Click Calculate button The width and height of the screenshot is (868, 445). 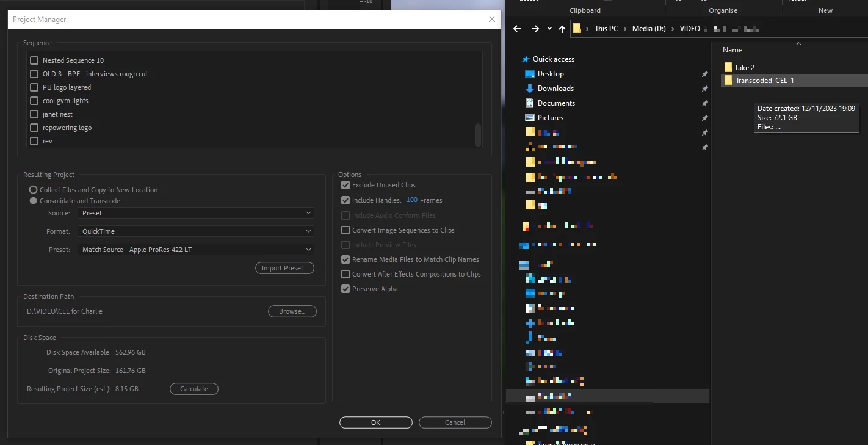pos(194,389)
